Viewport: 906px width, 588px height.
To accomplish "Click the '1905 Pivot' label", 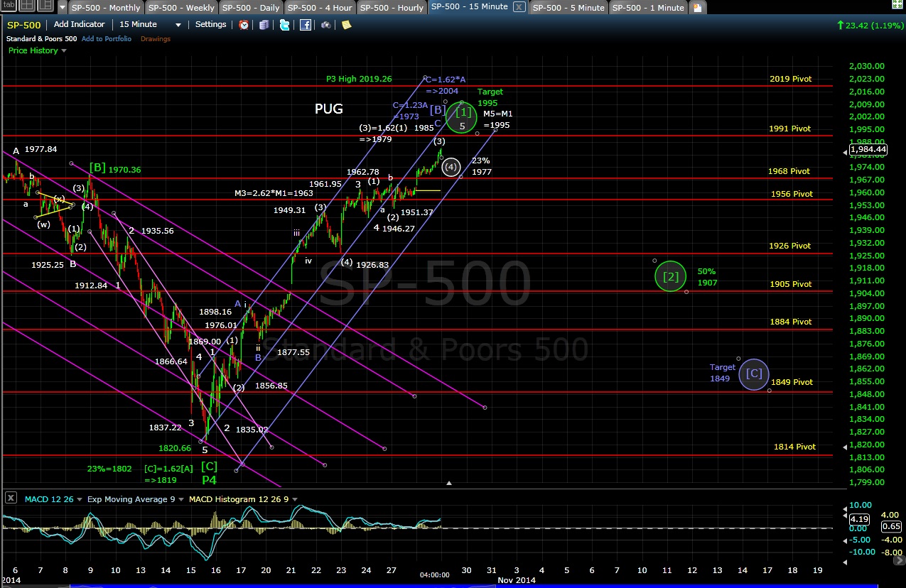I will 791,284.
